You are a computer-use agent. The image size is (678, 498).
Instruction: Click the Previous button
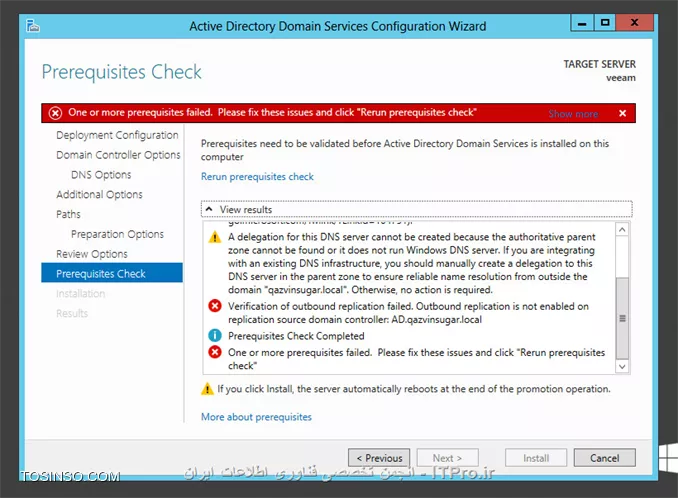click(379, 458)
